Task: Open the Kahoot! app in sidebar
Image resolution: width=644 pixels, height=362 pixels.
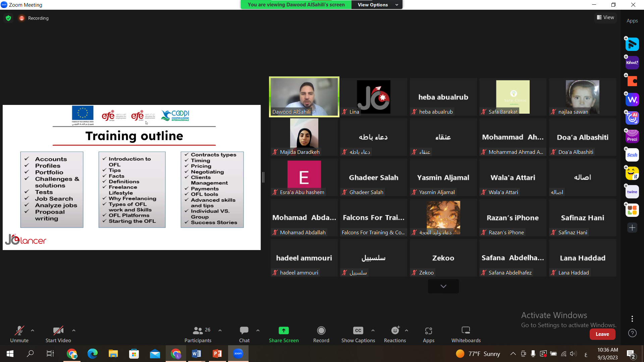Action: coord(632,63)
